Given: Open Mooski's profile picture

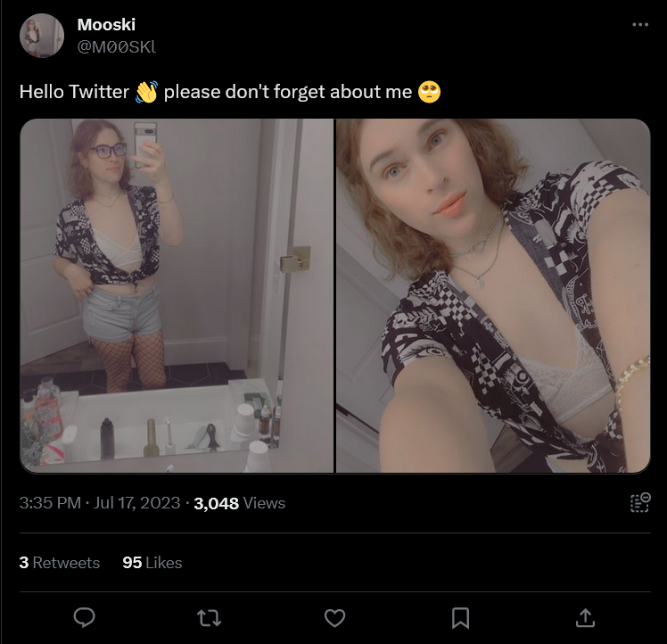Looking at the screenshot, I should click(x=42, y=36).
